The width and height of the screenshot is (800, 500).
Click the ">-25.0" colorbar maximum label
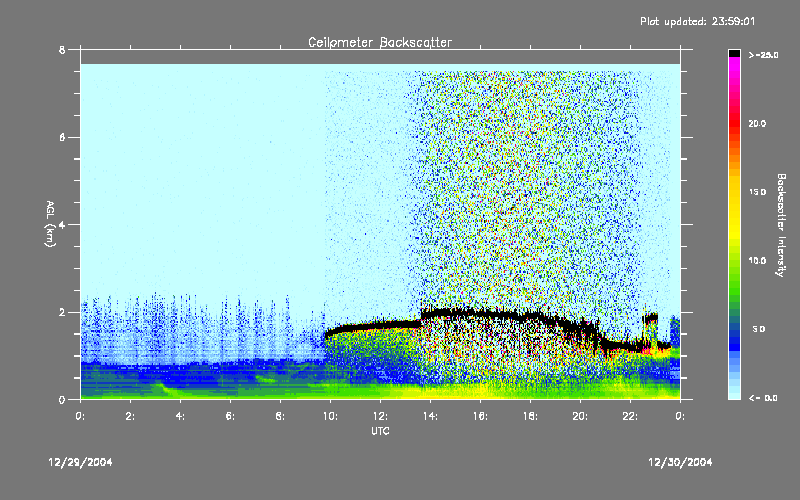click(x=763, y=55)
